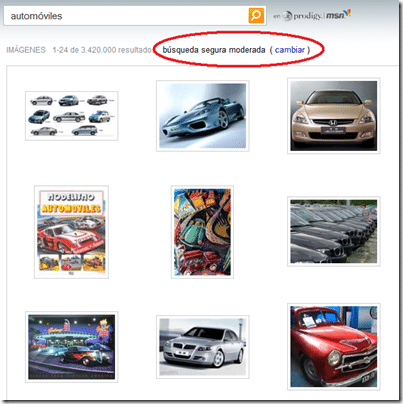Open the Modelismo Automóviles magazine cover thumbnail

pyautogui.click(x=71, y=232)
